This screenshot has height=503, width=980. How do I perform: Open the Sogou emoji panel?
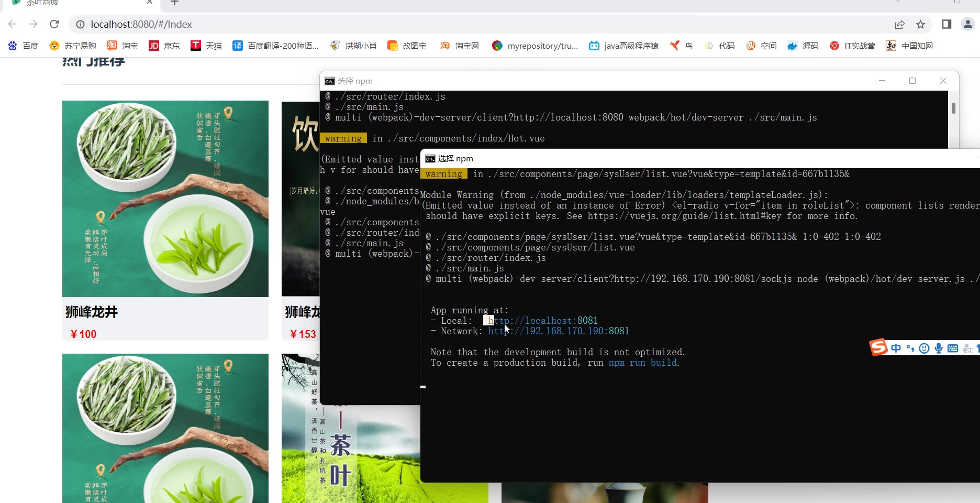click(924, 348)
